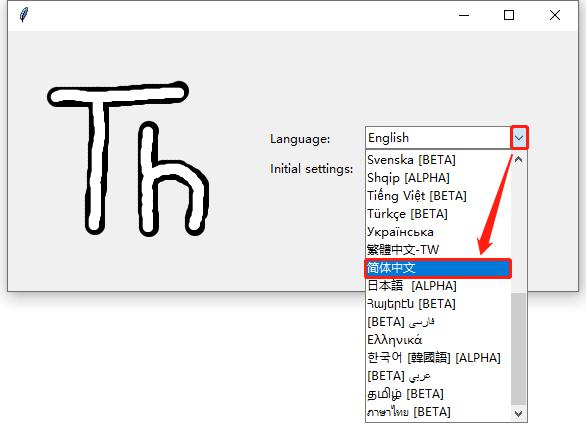The width and height of the screenshot is (586, 430).
Task: Select Svenska [BETA] from the list
Action: tap(438, 160)
